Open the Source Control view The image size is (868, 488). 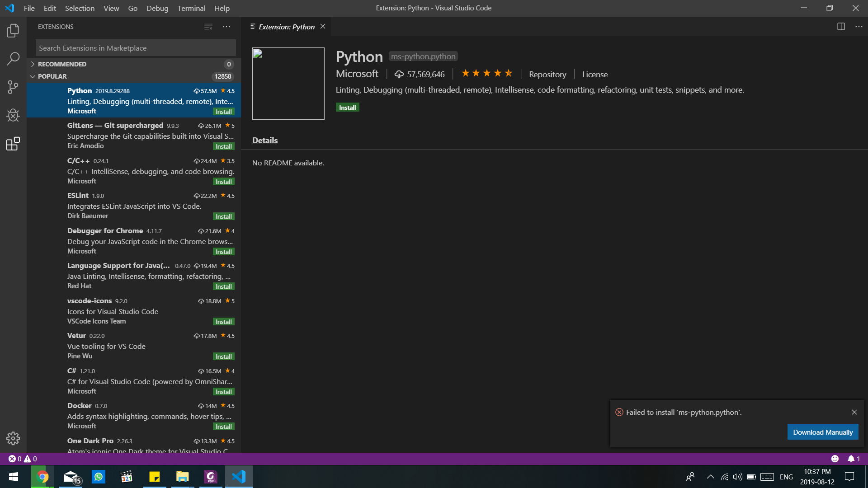[13, 87]
